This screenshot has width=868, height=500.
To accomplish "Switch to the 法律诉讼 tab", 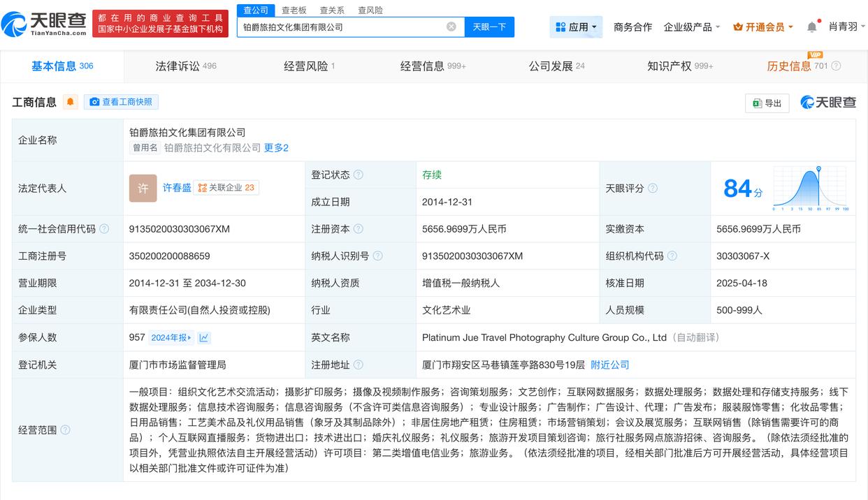I will (186, 66).
